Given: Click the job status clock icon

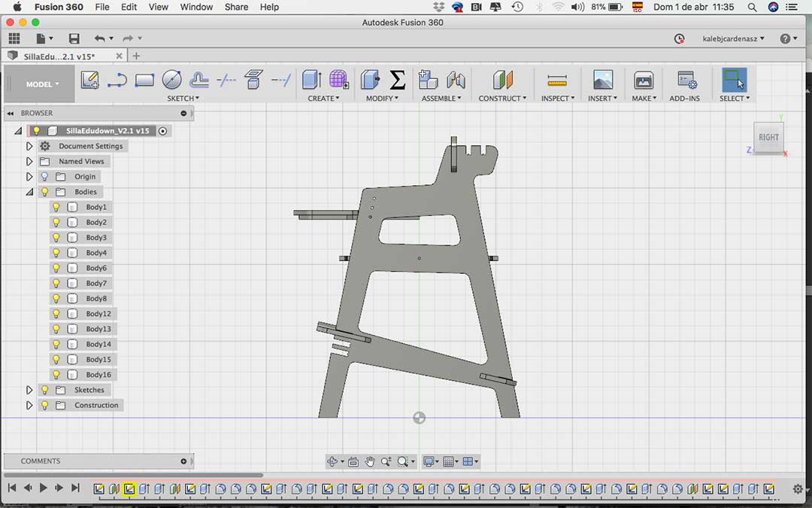Looking at the screenshot, I should click(680, 38).
